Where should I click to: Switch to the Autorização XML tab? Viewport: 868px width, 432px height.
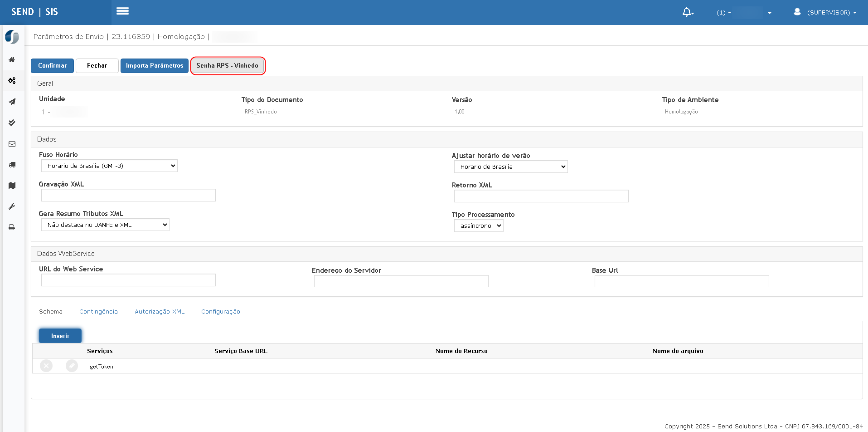click(x=160, y=312)
